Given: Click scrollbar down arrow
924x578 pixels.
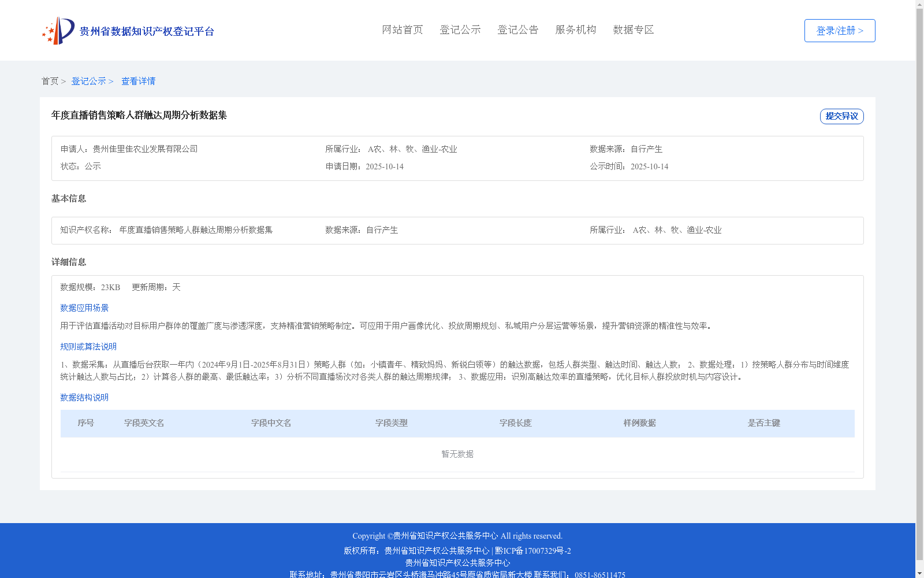Looking at the screenshot, I should [919, 574].
